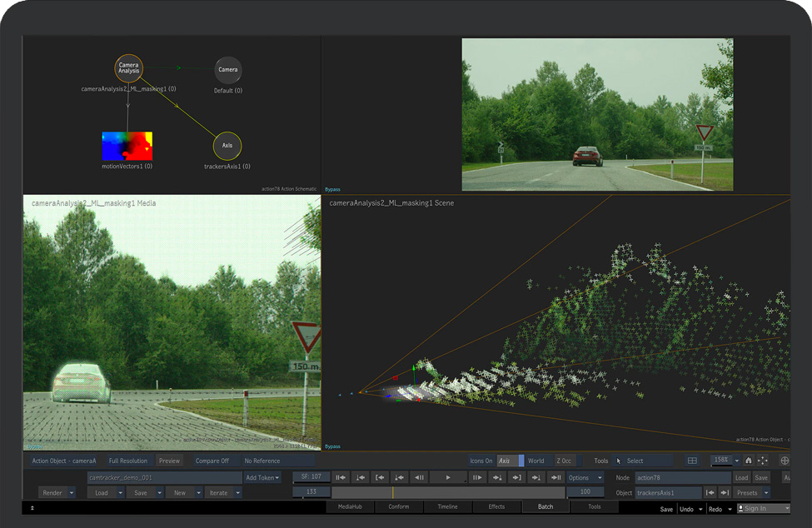This screenshot has width=812, height=528.
Task: Go to the last frame
Action: (x=556, y=477)
